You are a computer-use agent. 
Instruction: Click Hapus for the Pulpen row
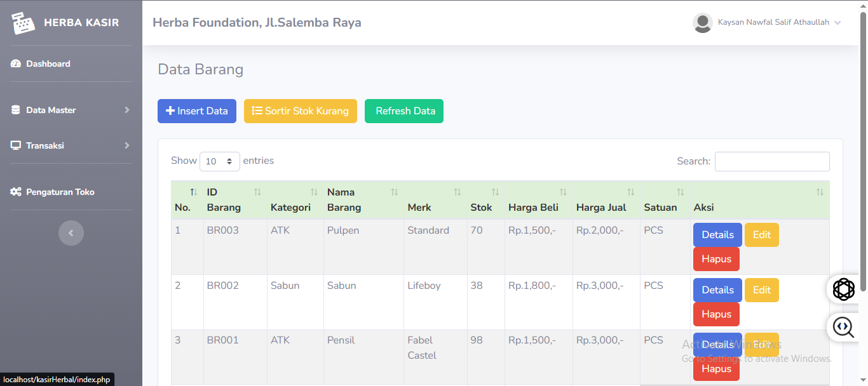pos(716,259)
